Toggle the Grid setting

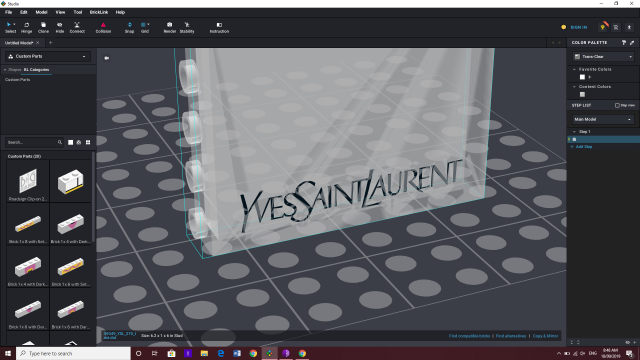(145, 27)
